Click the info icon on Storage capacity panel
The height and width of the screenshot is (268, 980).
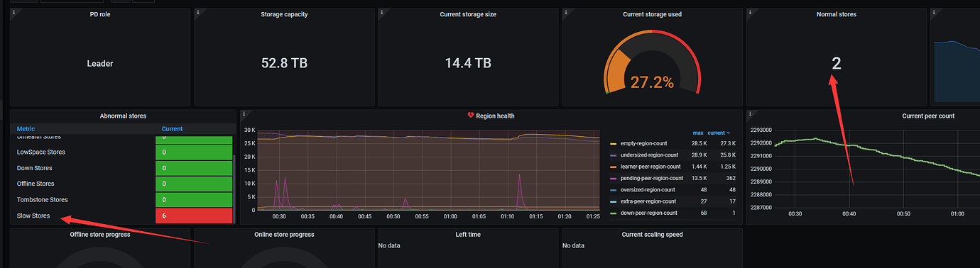click(x=197, y=12)
